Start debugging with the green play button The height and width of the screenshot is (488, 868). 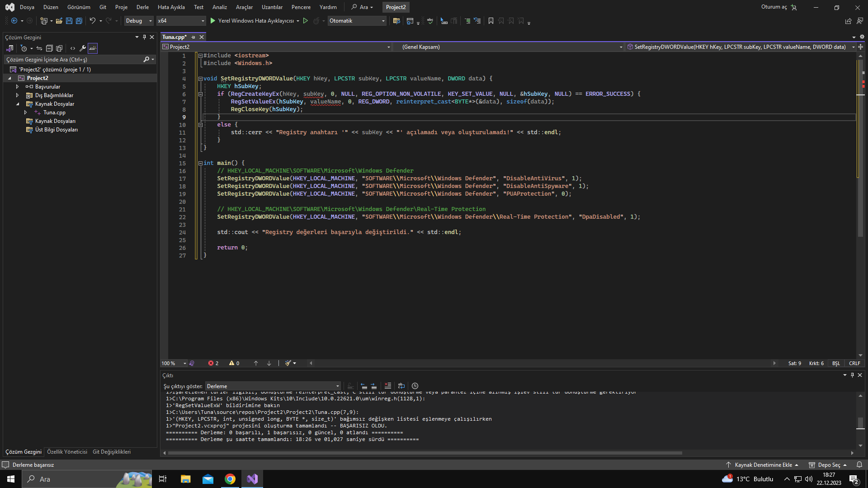[213, 21]
